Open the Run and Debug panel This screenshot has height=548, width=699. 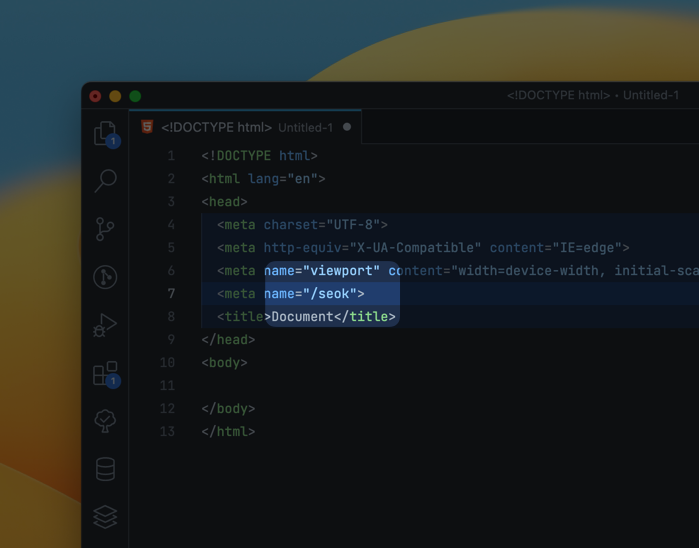[105, 325]
